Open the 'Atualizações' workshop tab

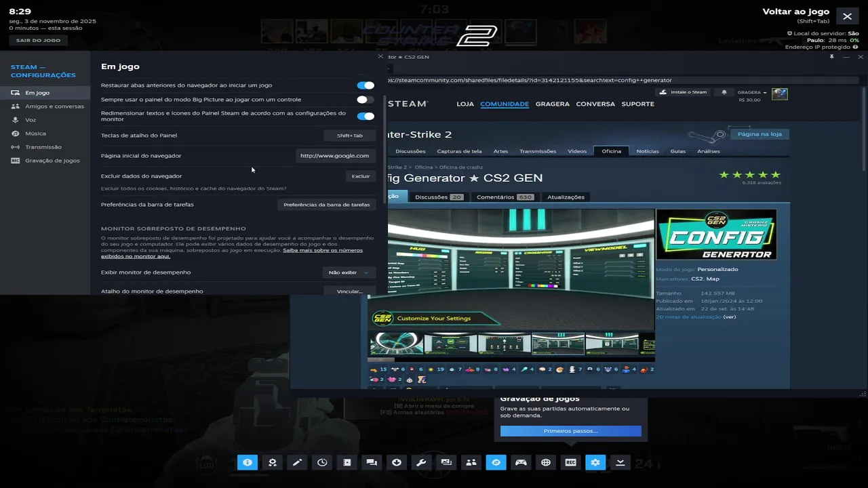pyautogui.click(x=566, y=197)
